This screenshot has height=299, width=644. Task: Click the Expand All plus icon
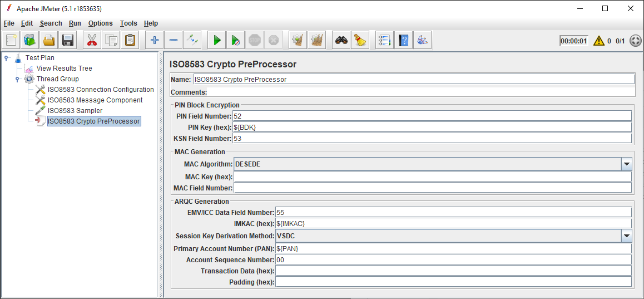[155, 40]
